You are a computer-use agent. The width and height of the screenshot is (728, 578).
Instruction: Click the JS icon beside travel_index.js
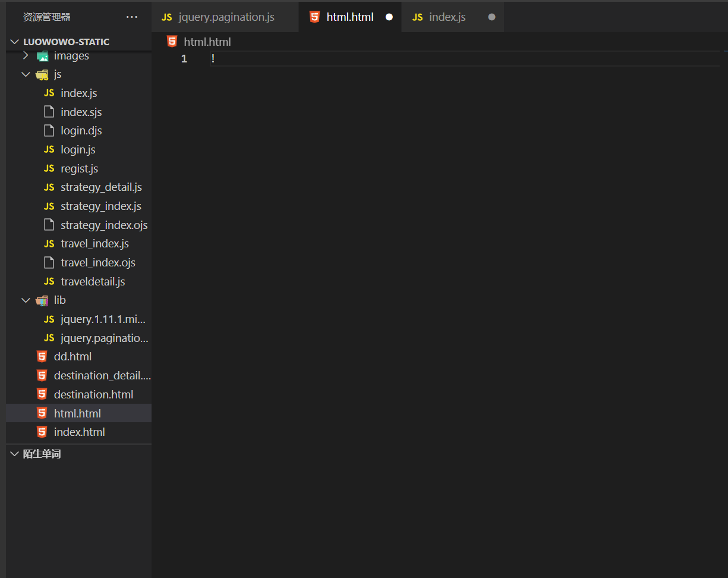pyautogui.click(x=49, y=244)
